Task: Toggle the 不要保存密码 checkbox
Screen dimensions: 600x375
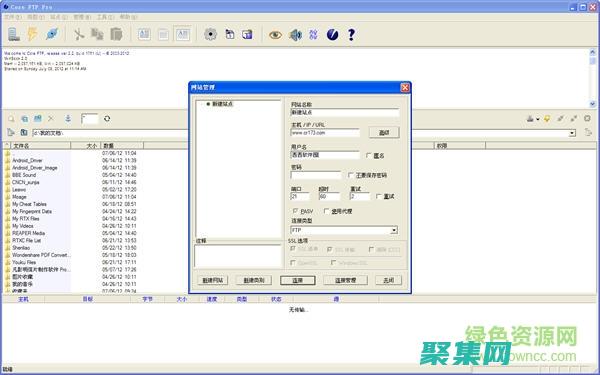Action: coord(351,175)
